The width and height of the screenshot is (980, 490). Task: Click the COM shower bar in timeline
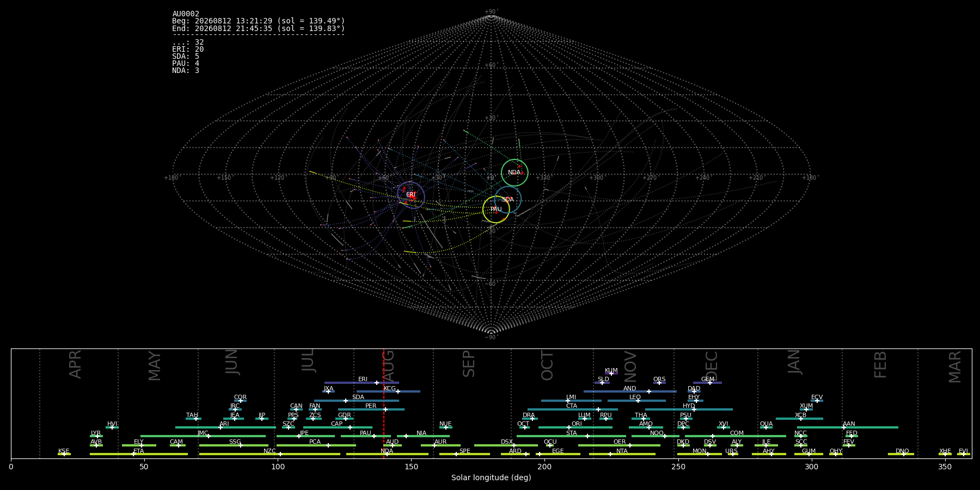(x=736, y=436)
